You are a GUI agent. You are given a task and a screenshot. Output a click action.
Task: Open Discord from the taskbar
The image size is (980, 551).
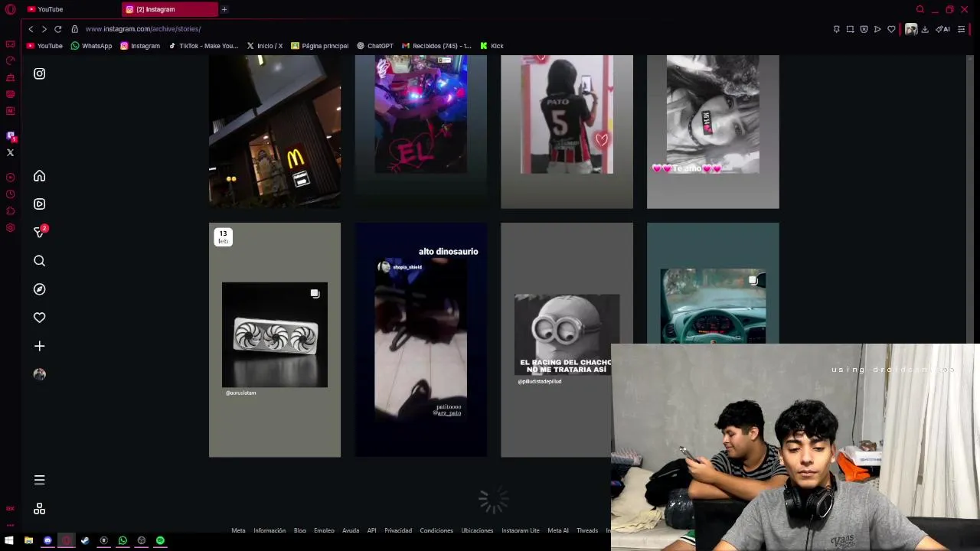pyautogui.click(x=47, y=540)
